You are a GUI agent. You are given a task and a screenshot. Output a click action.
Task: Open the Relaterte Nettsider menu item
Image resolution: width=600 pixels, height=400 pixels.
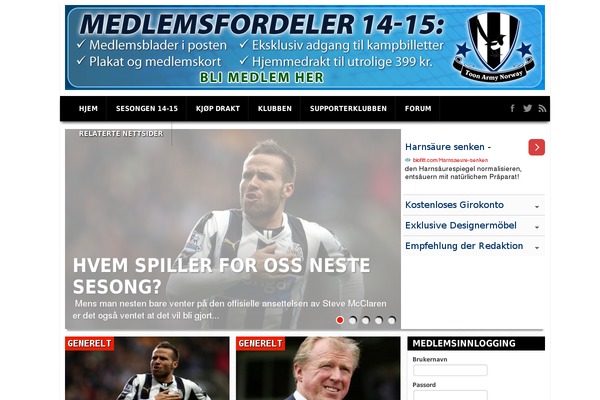(121, 134)
